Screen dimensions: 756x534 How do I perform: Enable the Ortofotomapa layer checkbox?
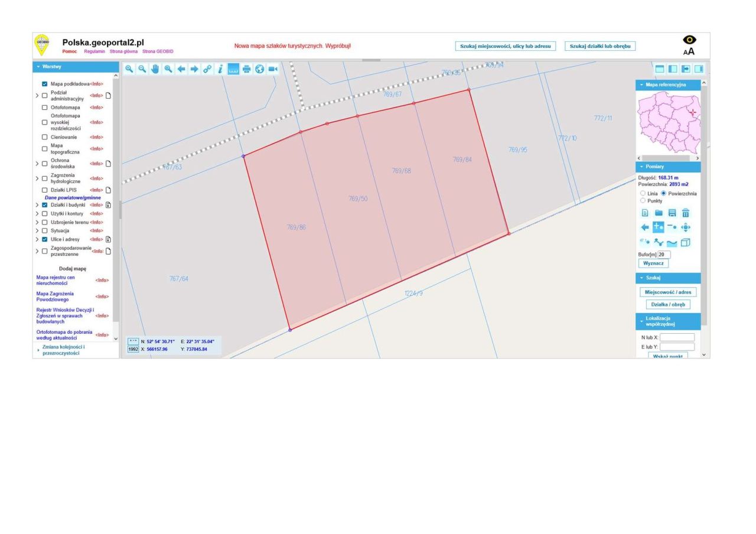45,108
